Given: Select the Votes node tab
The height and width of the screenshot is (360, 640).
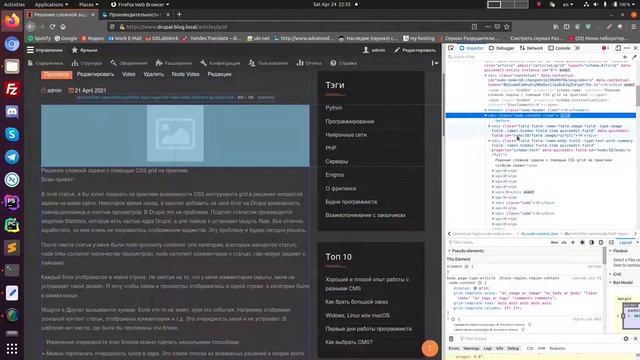Looking at the screenshot, I should point(129,74).
